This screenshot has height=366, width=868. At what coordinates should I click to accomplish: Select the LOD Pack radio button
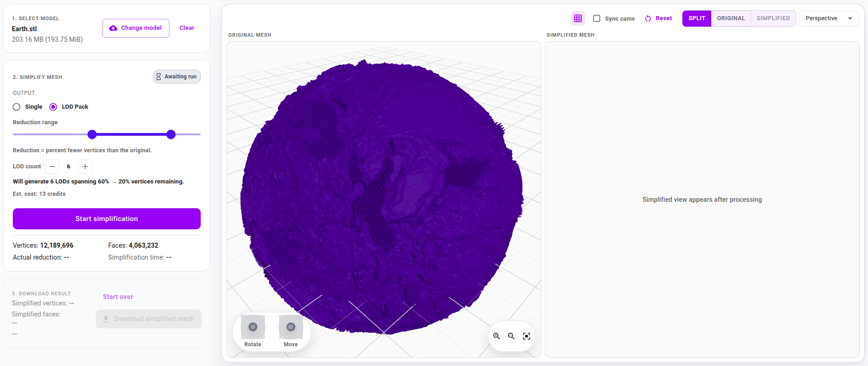[53, 107]
